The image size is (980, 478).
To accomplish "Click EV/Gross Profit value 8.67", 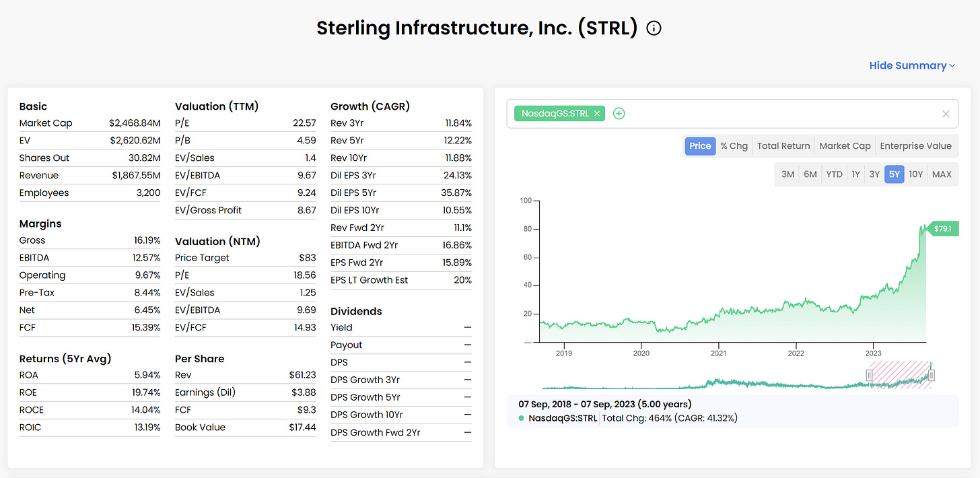I will [x=306, y=211].
